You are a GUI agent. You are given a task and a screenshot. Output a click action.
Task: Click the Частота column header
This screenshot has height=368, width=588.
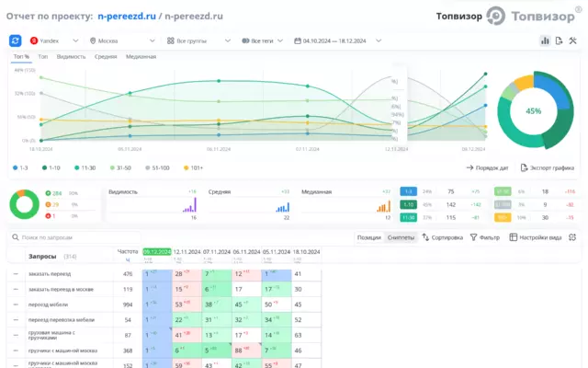point(128,251)
